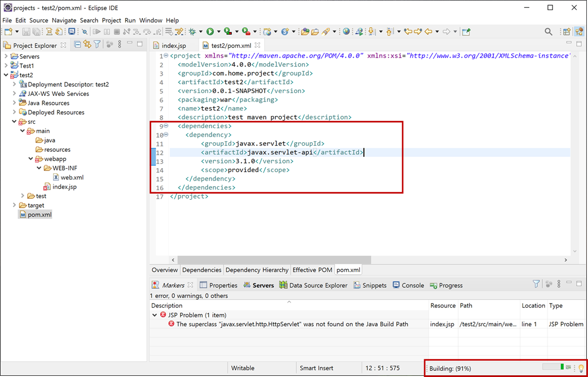This screenshot has width=588, height=377.
Task: Toggle Link with Editor in Project Explorer
Action: click(87, 45)
